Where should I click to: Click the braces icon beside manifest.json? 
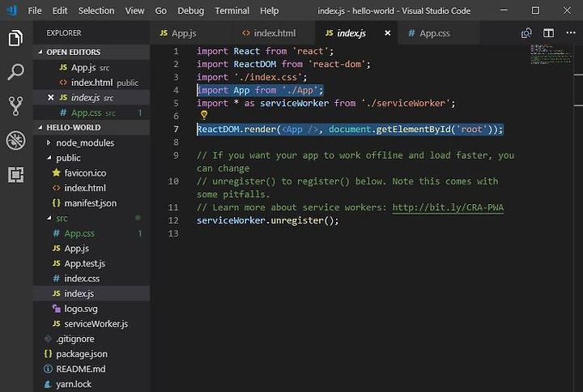56,202
